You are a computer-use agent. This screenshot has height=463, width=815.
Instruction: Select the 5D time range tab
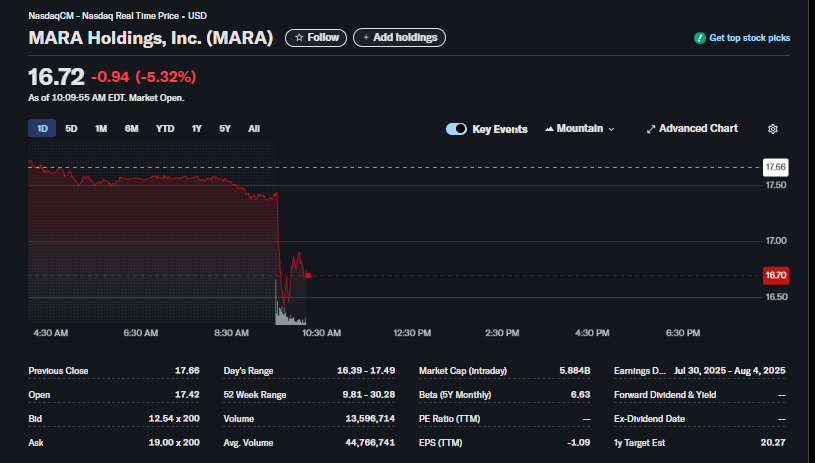(71, 128)
